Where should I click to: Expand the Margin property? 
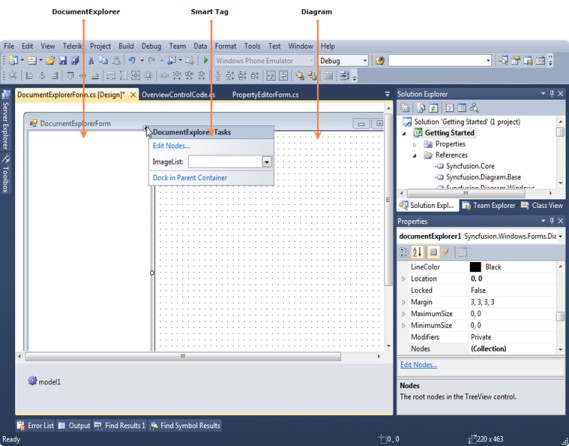pos(403,302)
